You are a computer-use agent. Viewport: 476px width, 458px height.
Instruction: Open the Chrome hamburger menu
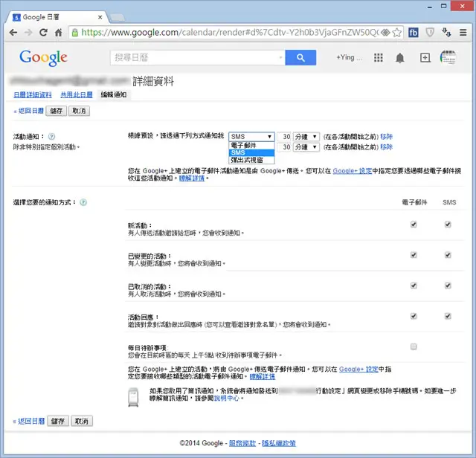click(463, 32)
